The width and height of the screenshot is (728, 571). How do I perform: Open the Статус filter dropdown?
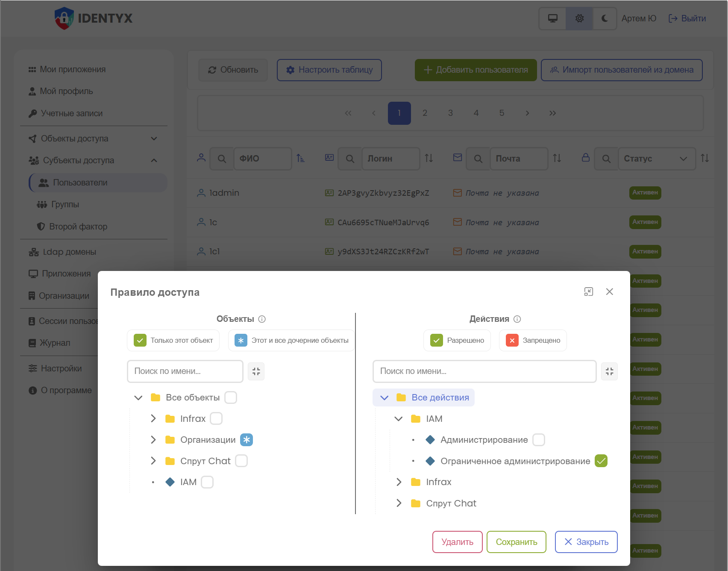click(x=657, y=159)
